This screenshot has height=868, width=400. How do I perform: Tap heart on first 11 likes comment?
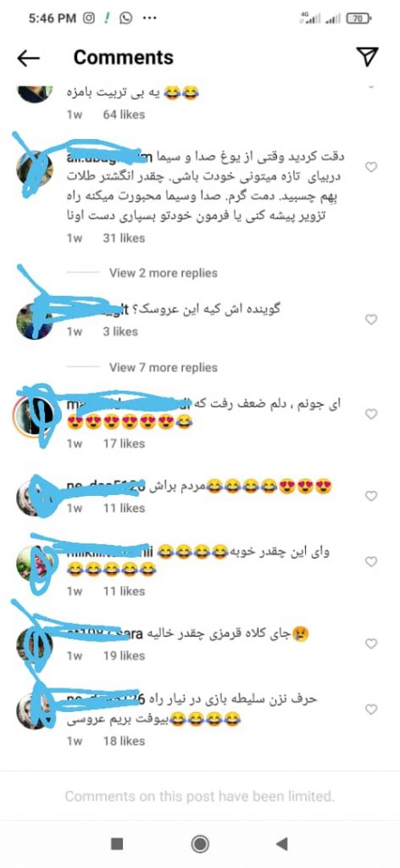point(372,496)
